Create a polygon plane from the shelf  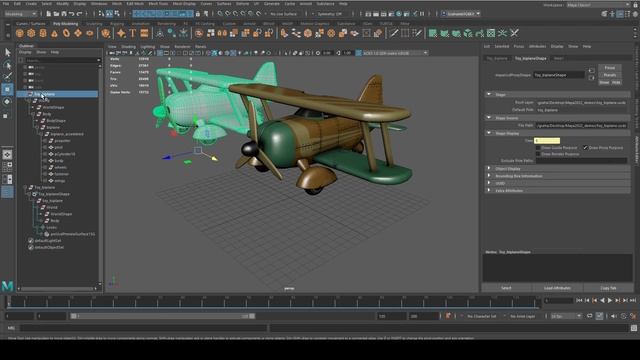tap(78, 33)
